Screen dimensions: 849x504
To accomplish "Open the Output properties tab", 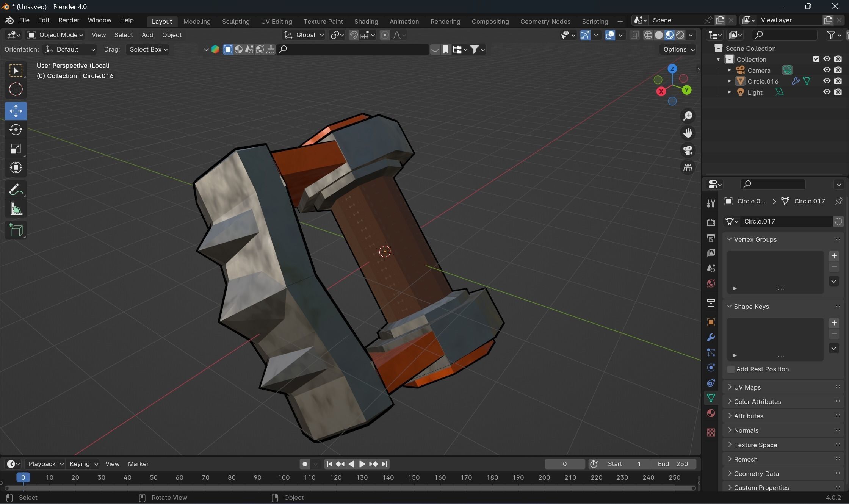I will click(711, 238).
